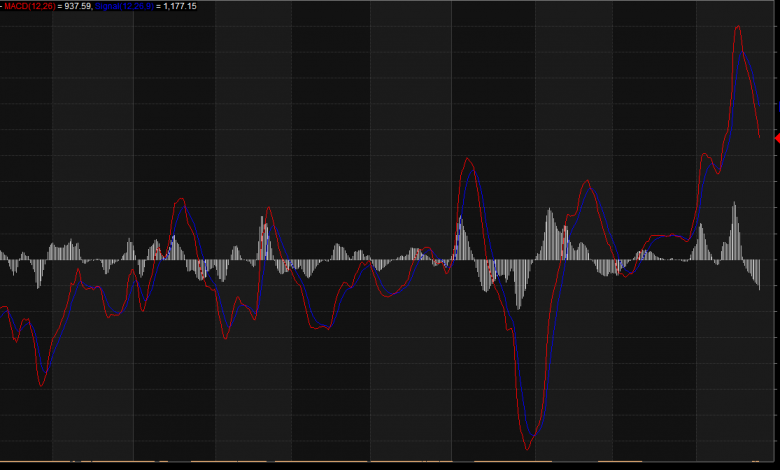Click the first histogram bar at the left edge
780x470 pixels.
pos(2,255)
